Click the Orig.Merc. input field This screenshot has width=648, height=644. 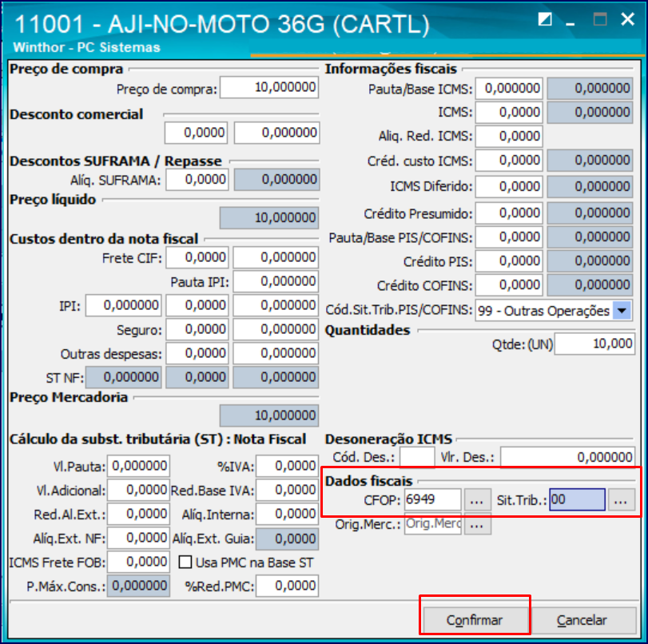pyautogui.click(x=433, y=524)
